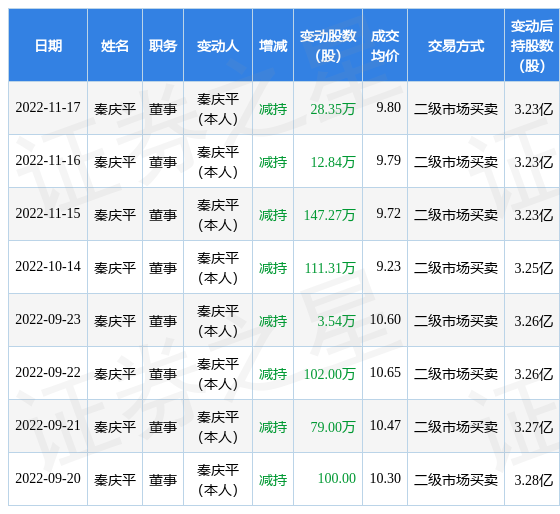
Task: Click the 147.27万 share change value
Action: pos(330,215)
